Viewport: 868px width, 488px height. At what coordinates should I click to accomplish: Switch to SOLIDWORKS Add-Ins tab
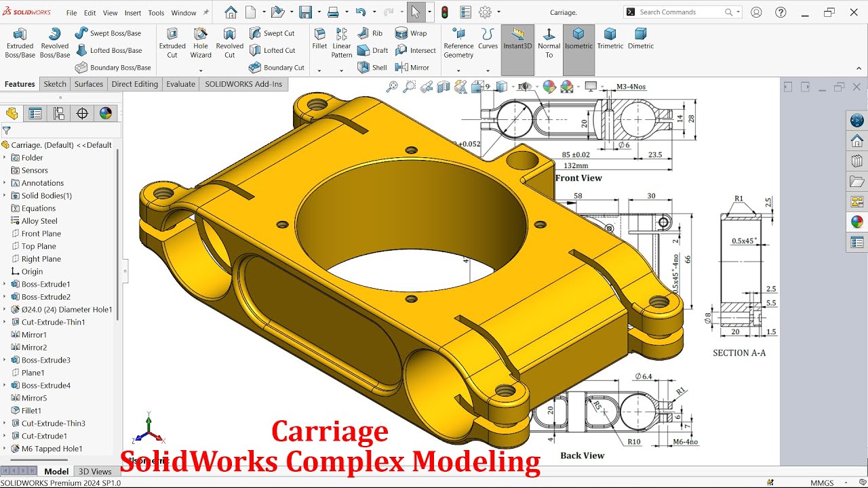click(x=243, y=84)
